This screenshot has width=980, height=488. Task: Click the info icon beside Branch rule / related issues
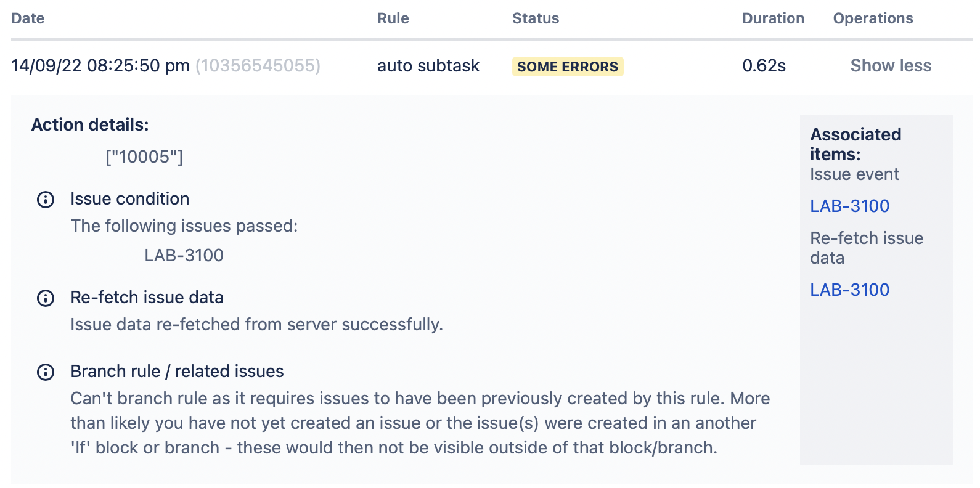pyautogui.click(x=45, y=372)
